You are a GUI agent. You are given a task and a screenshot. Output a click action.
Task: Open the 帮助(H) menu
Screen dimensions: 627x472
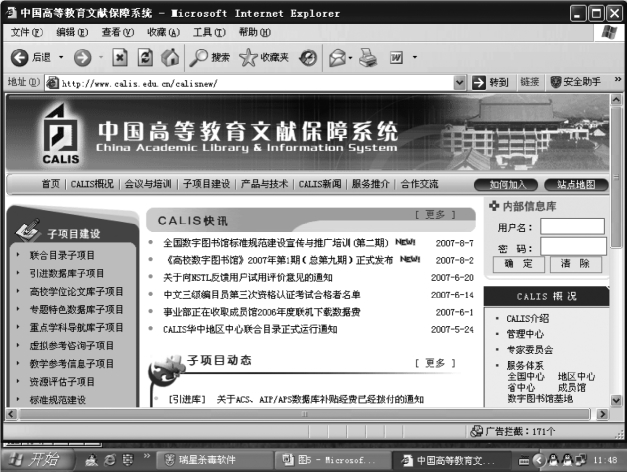point(255,32)
